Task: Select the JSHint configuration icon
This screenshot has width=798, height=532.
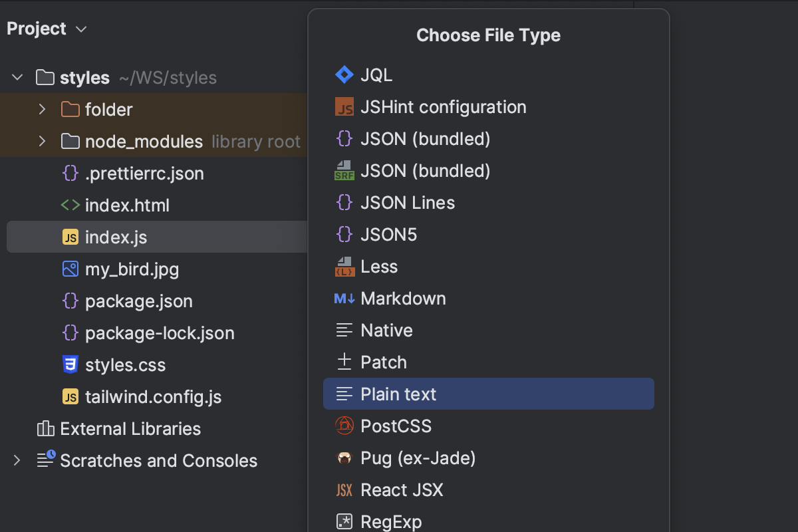Action: (x=344, y=106)
